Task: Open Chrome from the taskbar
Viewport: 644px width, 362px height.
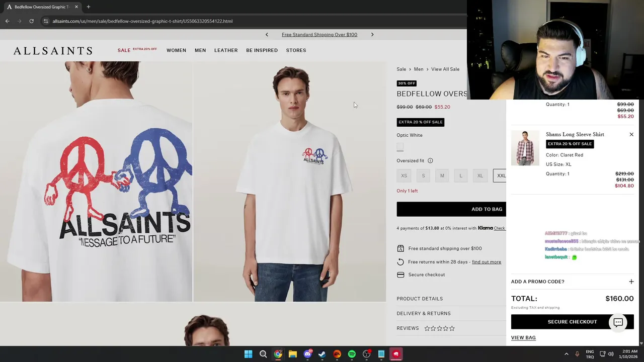Action: [278, 354]
